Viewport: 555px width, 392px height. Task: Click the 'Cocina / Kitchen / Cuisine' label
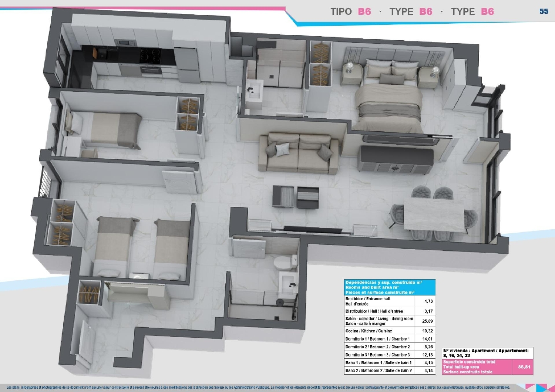(x=369, y=331)
